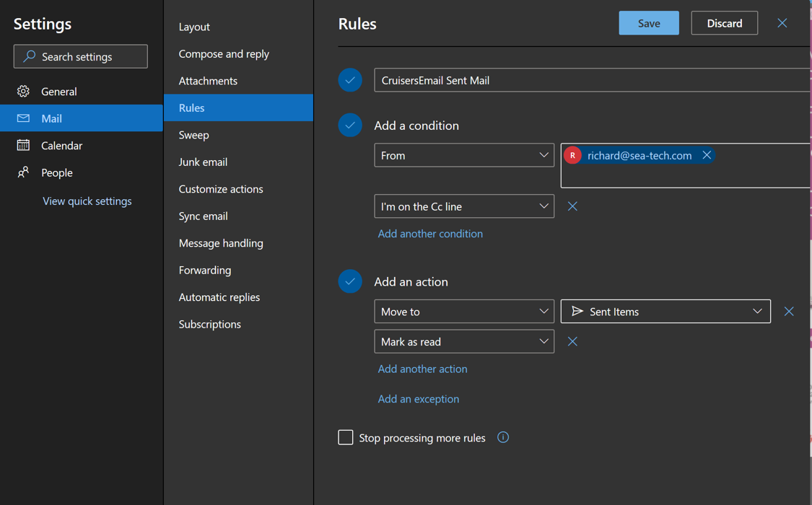Open the Sent Items folder dropdown

tap(665, 312)
